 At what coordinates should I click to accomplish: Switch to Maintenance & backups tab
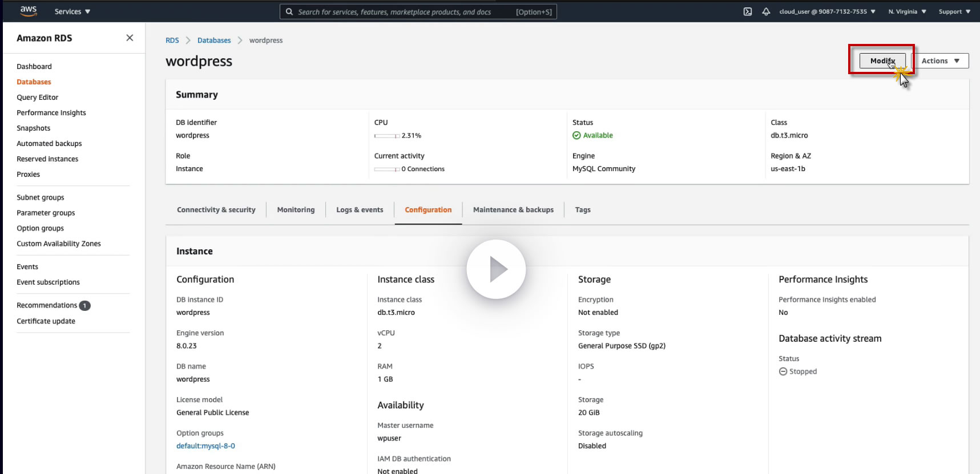[x=513, y=210]
